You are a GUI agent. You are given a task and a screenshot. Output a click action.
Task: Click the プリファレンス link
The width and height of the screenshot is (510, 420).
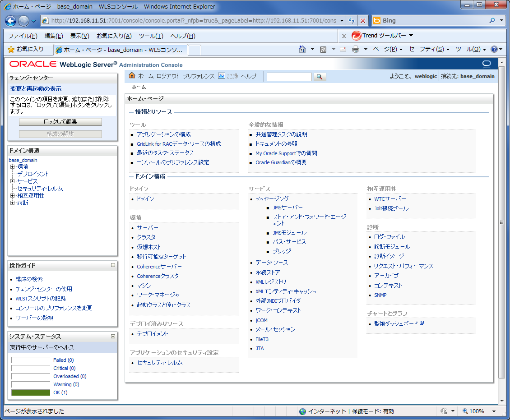[199, 76]
